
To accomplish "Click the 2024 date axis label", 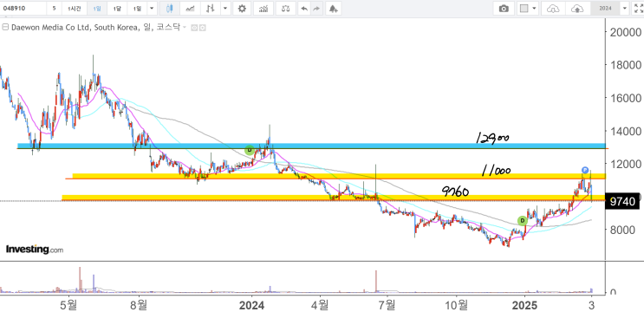I will (x=250, y=305).
